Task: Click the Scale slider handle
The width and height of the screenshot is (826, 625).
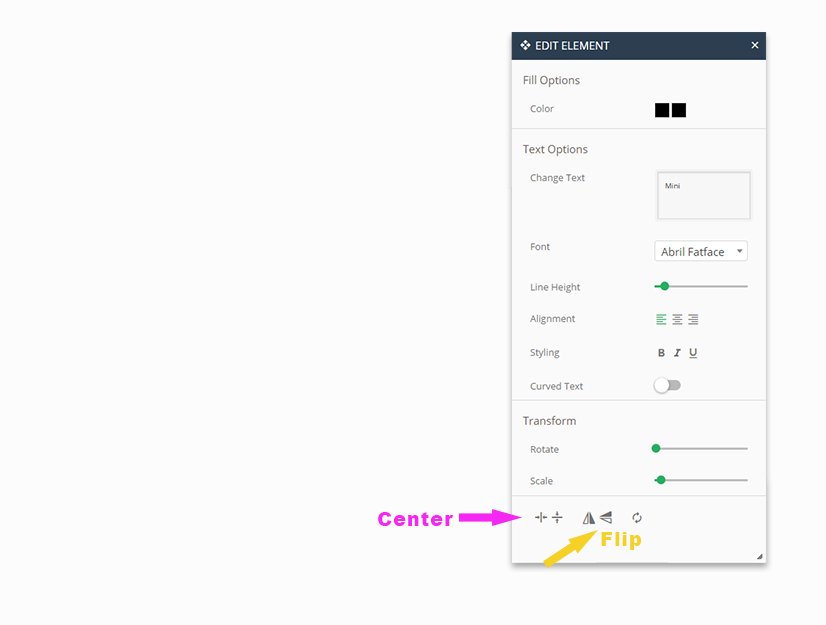Action: click(x=661, y=480)
